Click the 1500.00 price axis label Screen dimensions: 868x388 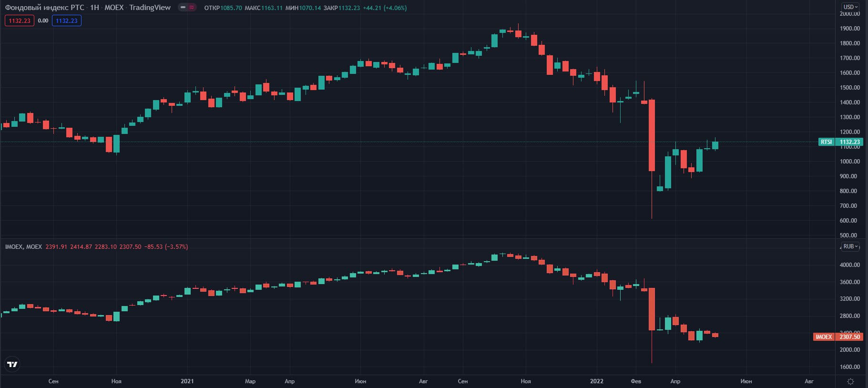coord(850,88)
